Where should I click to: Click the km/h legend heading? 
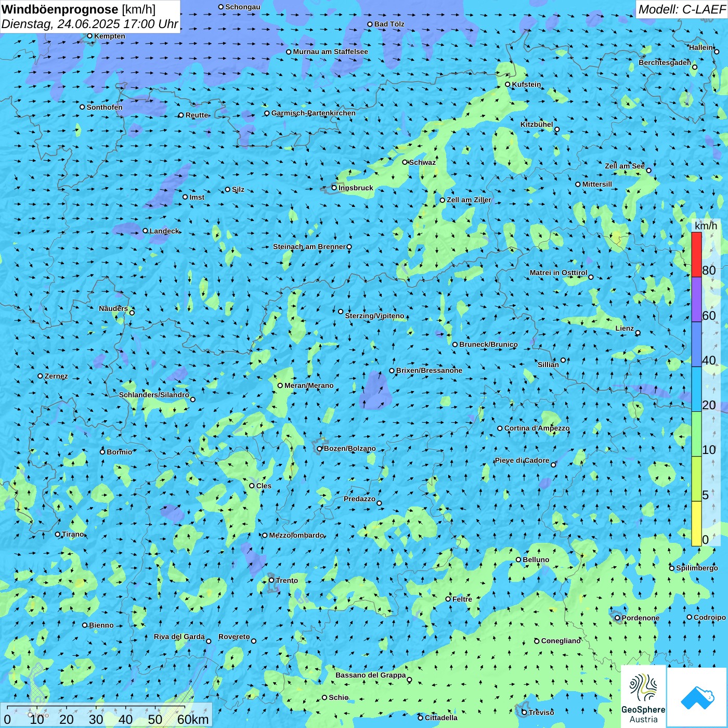coord(706,226)
